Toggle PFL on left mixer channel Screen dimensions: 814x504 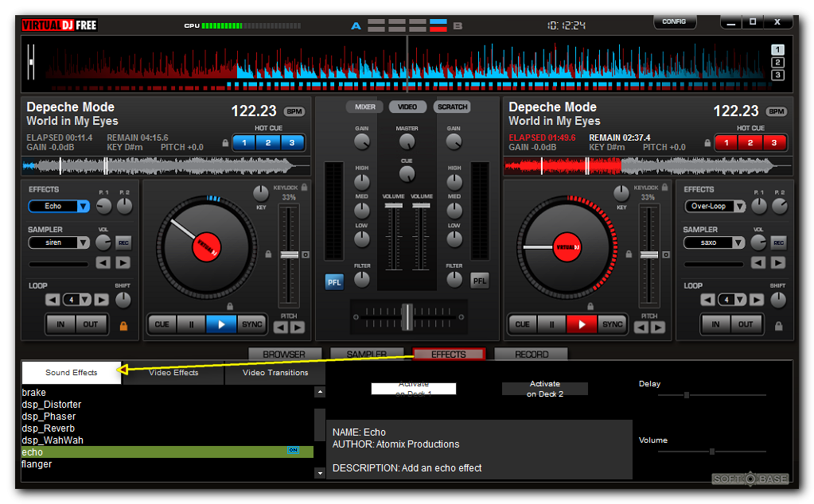(x=334, y=282)
